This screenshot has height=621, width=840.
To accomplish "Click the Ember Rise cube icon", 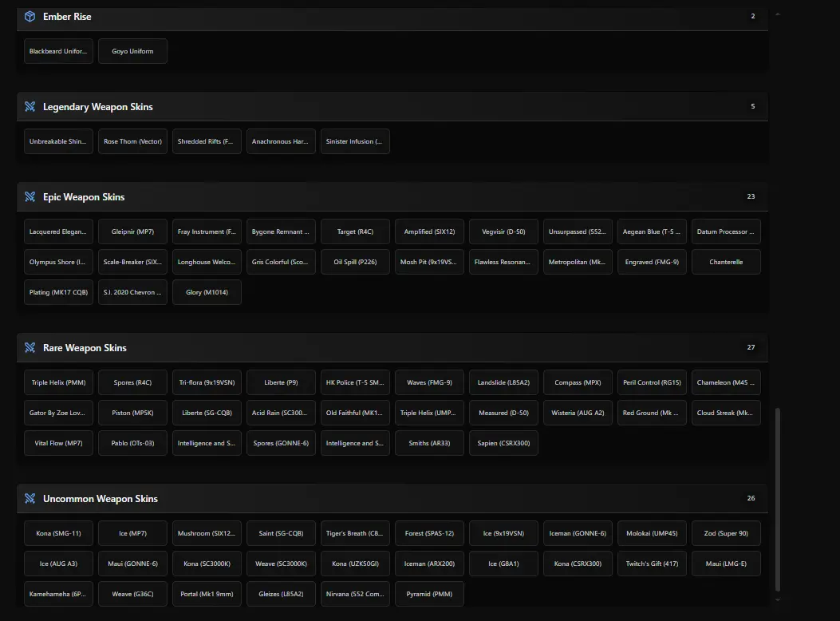I will [30, 17].
